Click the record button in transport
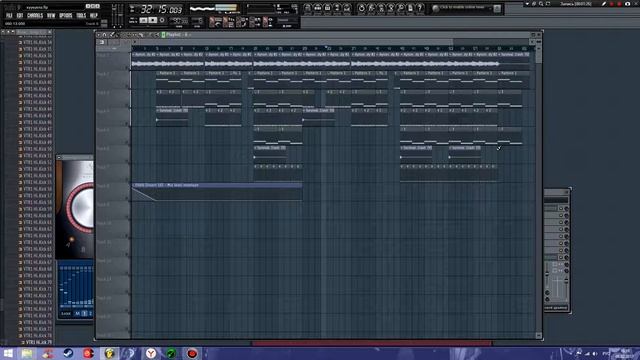Image resolution: width=640 pixels, height=360 pixels. (162, 20)
